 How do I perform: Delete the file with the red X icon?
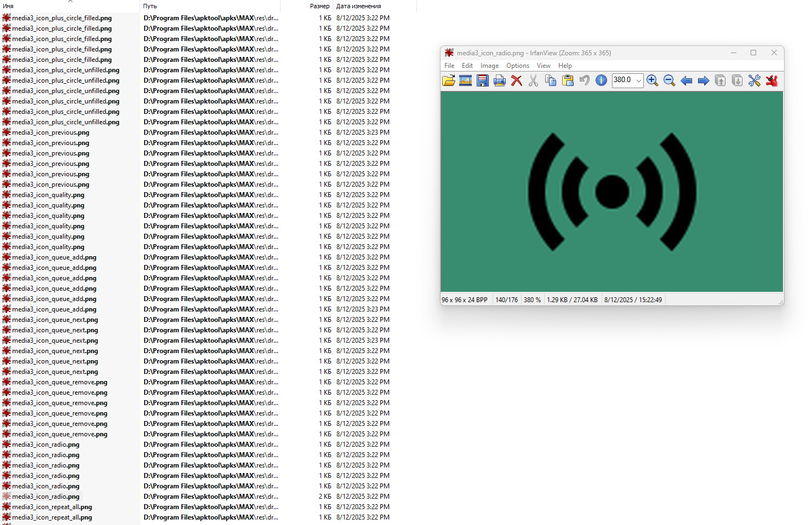coord(516,80)
